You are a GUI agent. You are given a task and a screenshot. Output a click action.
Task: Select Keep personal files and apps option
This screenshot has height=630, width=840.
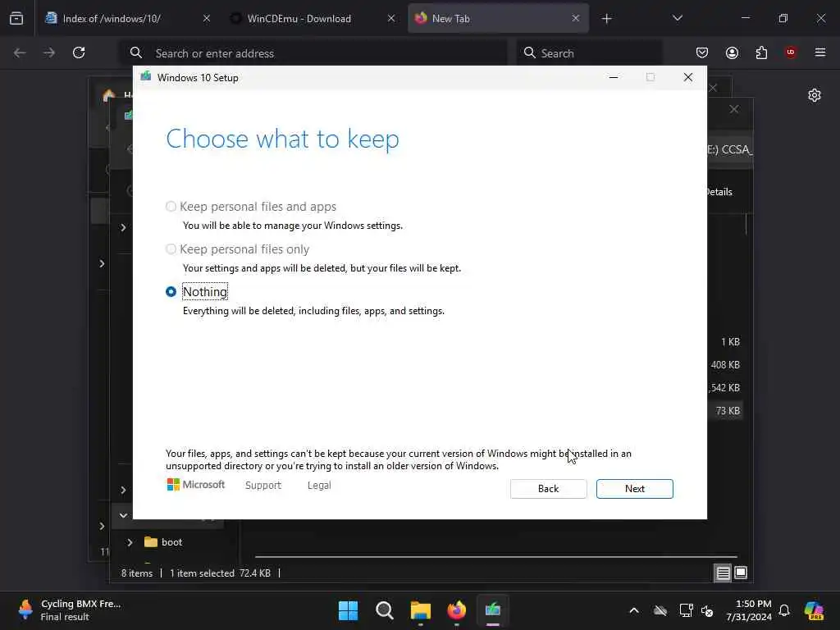(171, 206)
